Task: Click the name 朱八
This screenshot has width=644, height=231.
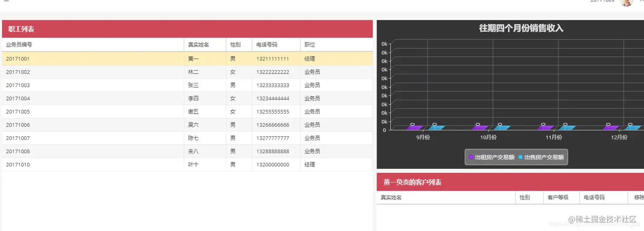Action: click(193, 151)
